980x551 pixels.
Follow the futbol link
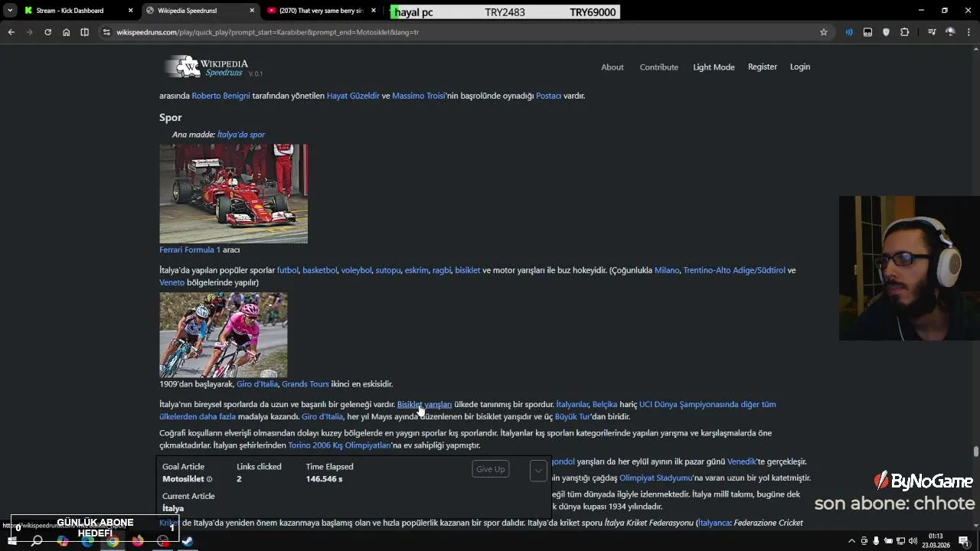tap(288, 270)
